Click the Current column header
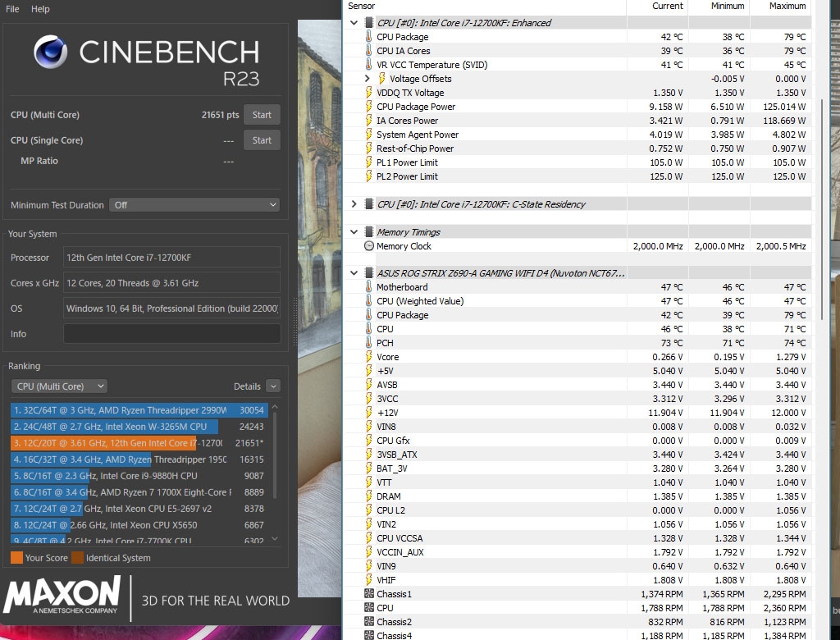The image size is (840, 640). click(668, 6)
